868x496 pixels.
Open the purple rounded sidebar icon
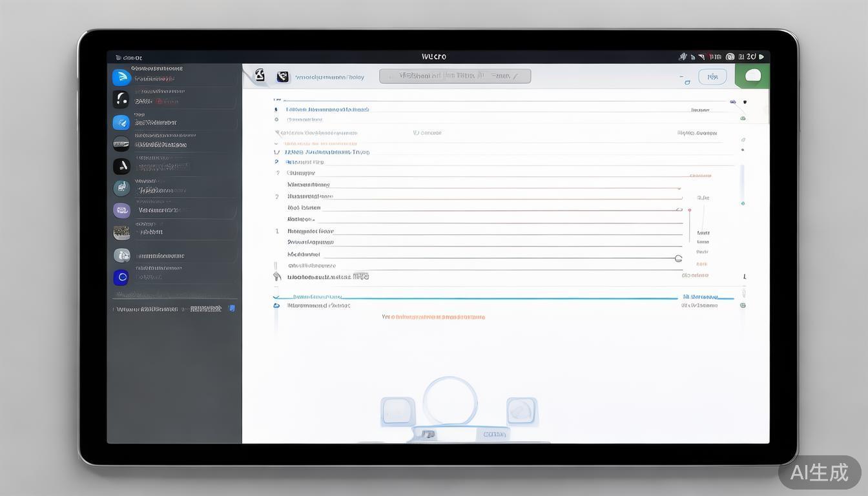[121, 210]
